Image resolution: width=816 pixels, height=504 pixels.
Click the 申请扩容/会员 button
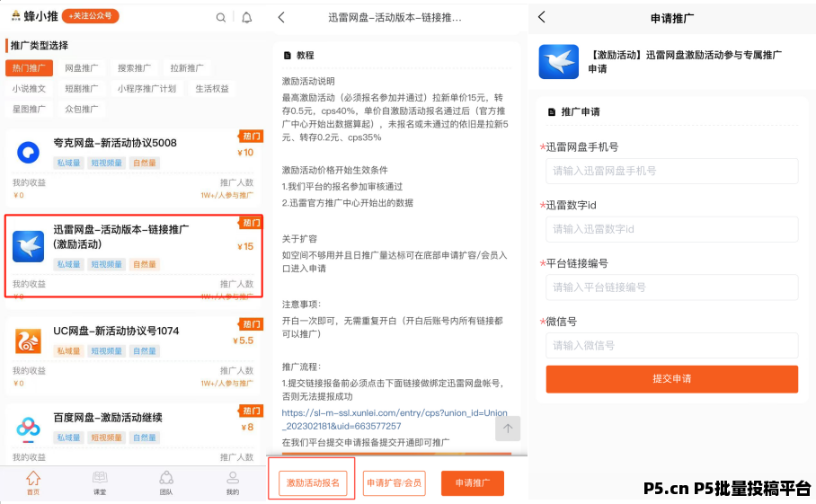click(x=394, y=482)
